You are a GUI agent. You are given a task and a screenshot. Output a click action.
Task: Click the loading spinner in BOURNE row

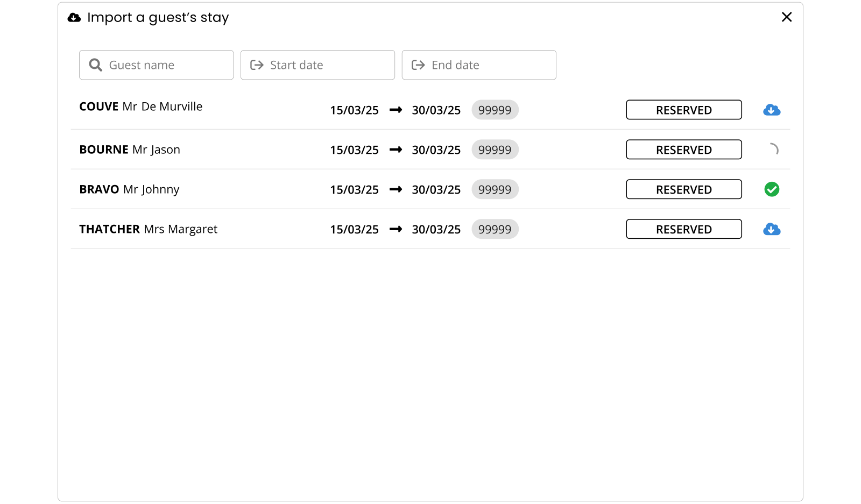tap(774, 149)
